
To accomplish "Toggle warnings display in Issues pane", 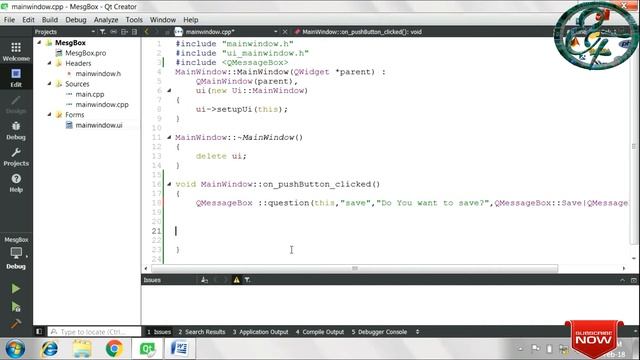I will click(236, 280).
